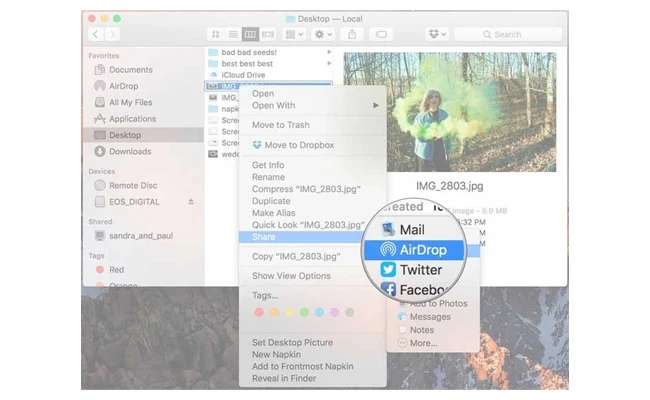The height and width of the screenshot is (400, 650).
Task: Open Downloads folder in the sidebar
Action: click(x=131, y=151)
